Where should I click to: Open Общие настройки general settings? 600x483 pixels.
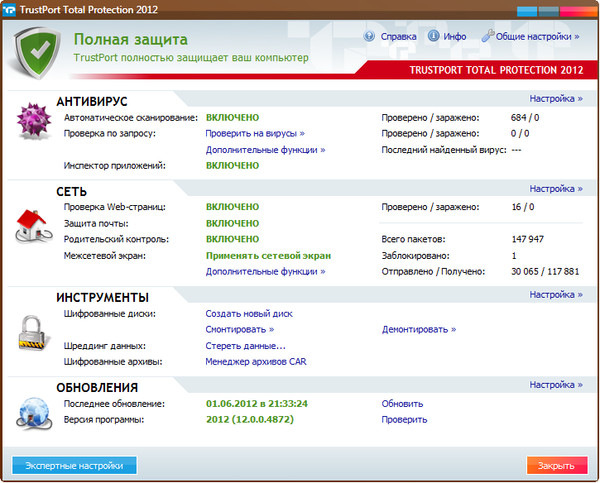click(538, 37)
